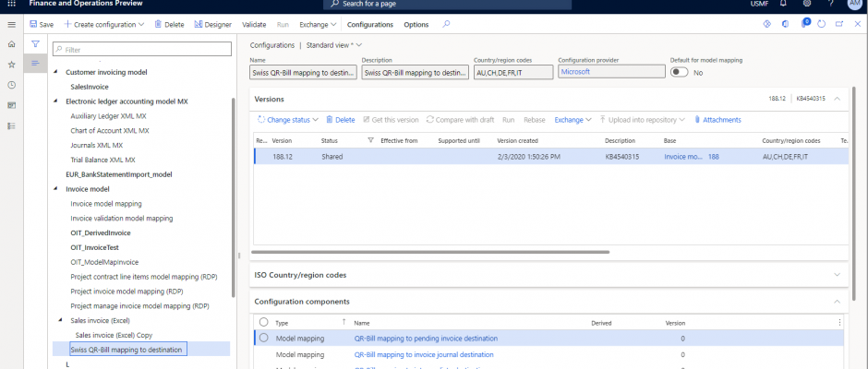Collapse Sales invoice (Excel) tree node
Viewport: 868px width, 369px height.
click(60, 320)
